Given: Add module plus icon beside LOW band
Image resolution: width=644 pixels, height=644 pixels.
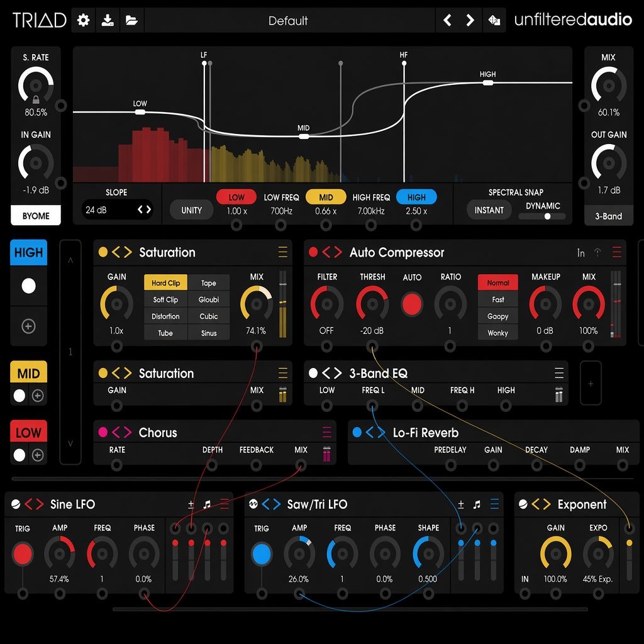Looking at the screenshot, I should [x=38, y=455].
